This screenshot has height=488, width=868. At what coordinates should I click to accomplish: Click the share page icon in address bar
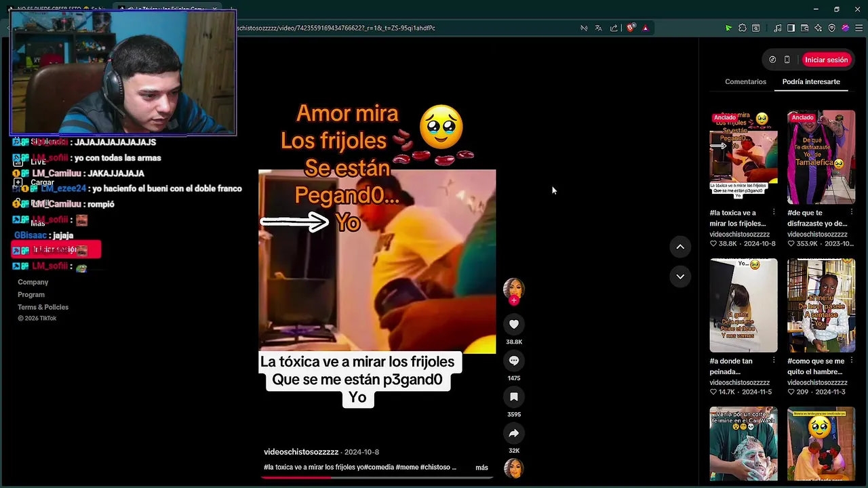click(614, 28)
